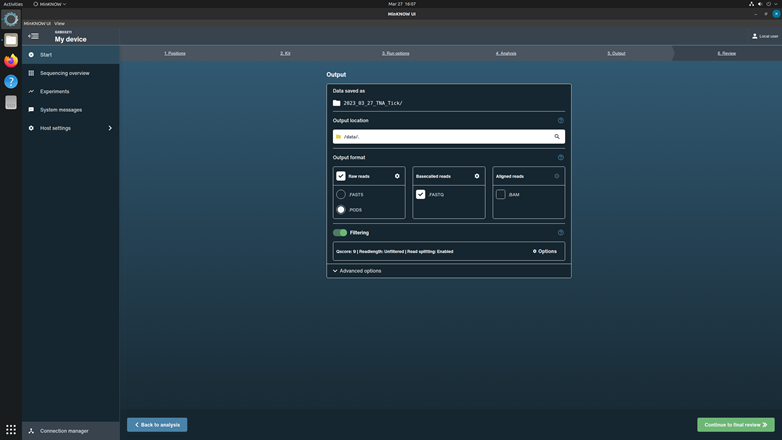Turn off the Filtering toggle

point(340,233)
